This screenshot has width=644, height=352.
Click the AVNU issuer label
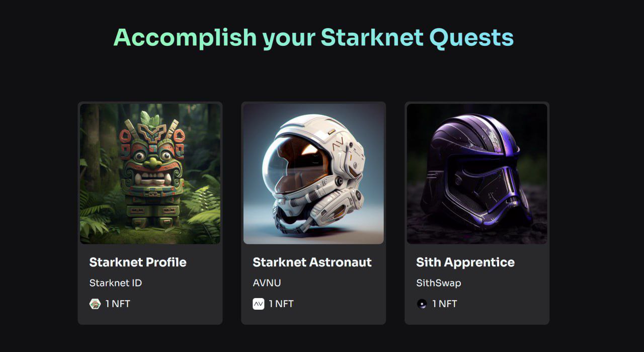pos(267,283)
